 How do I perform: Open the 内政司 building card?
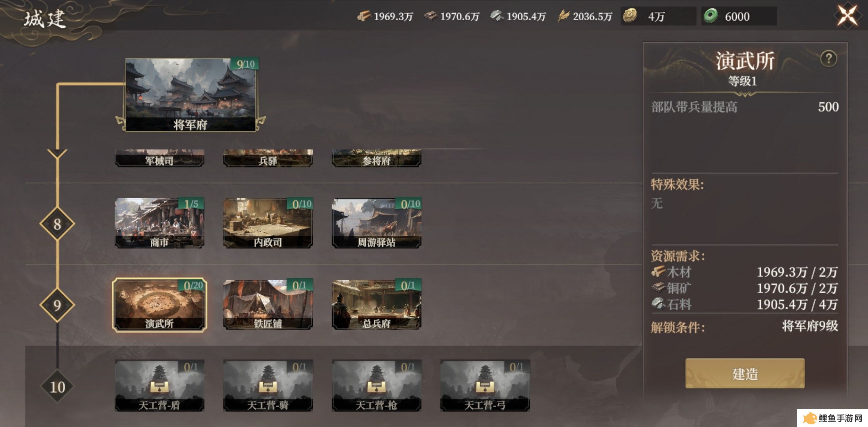268,223
